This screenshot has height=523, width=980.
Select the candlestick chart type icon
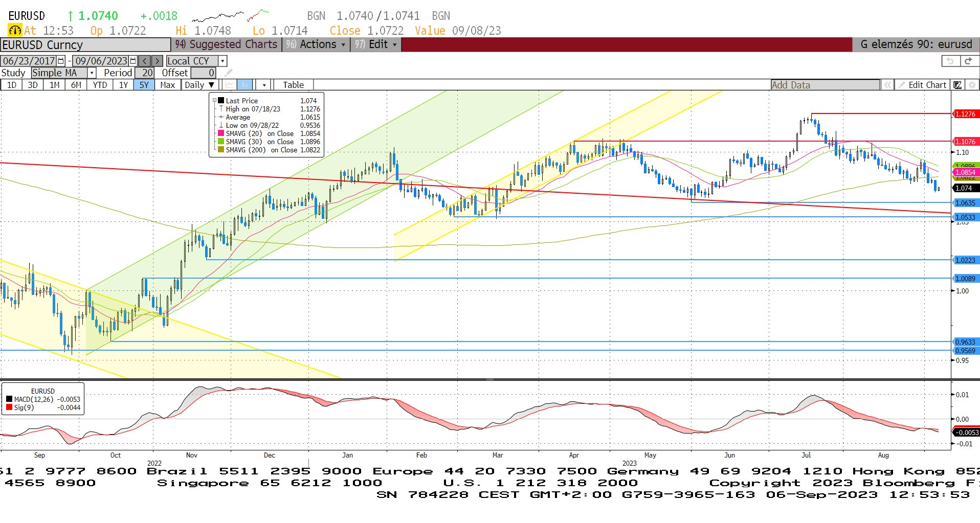(x=245, y=85)
